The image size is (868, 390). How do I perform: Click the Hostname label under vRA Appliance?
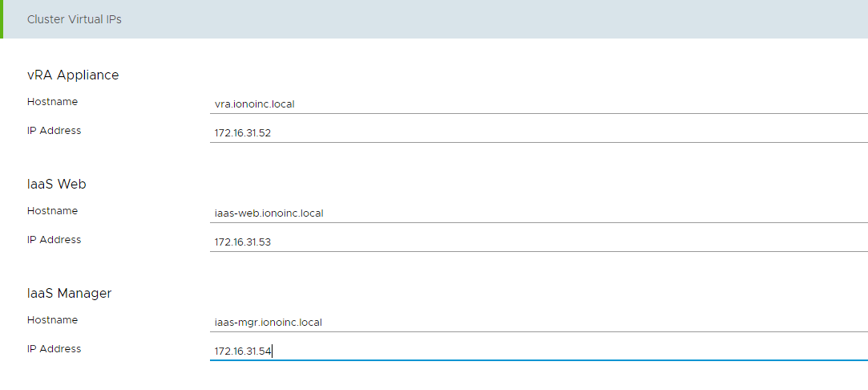coord(52,102)
